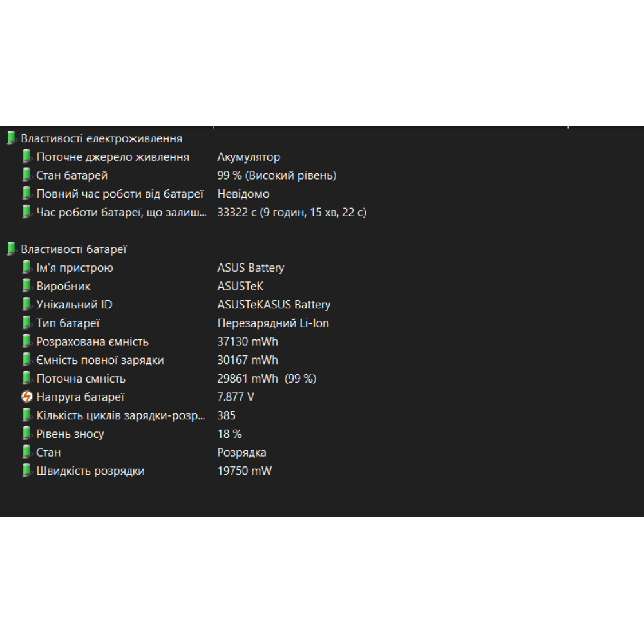Select the Ємність повної зарядки label
Viewport: 644px width, 644px height.
(100, 361)
